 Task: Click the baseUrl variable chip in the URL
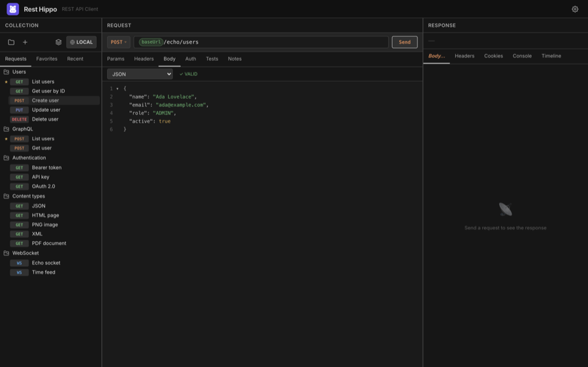click(151, 42)
